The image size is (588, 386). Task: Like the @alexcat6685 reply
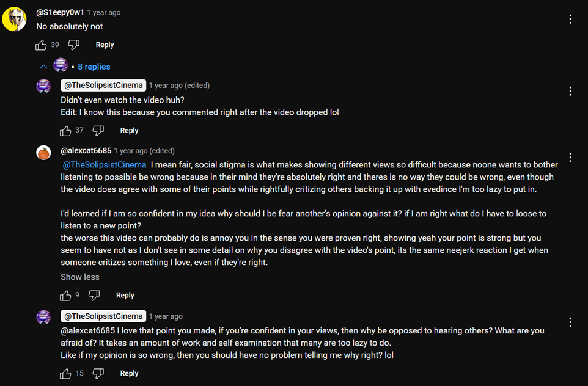point(65,296)
